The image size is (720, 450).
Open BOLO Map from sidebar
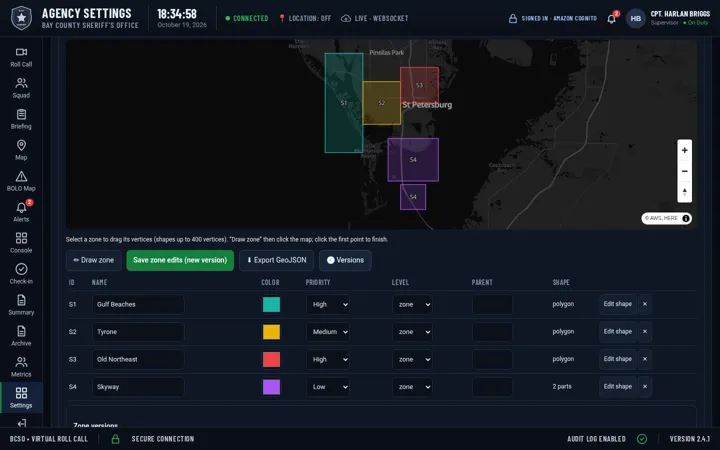(x=21, y=181)
